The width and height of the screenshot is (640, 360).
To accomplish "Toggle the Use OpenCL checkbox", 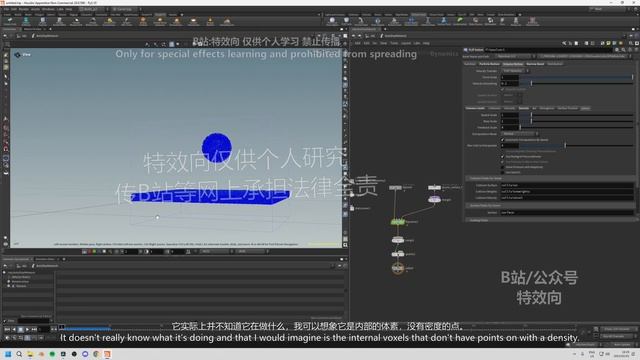I will pyautogui.click(x=502, y=172).
